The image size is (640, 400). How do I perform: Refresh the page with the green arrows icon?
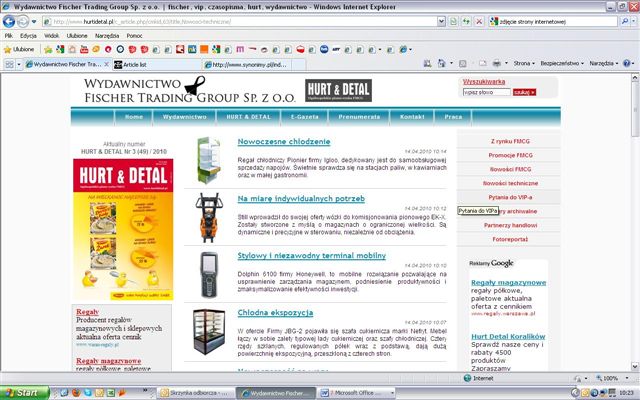pos(466,22)
